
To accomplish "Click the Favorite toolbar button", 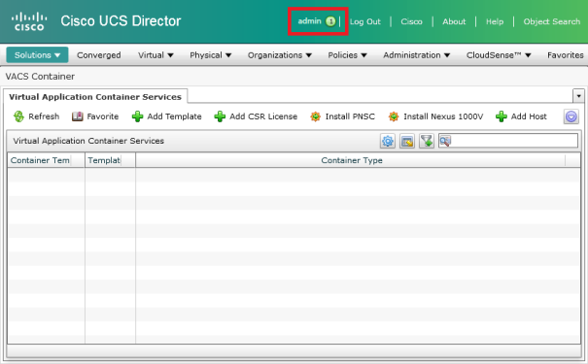I will (95, 116).
